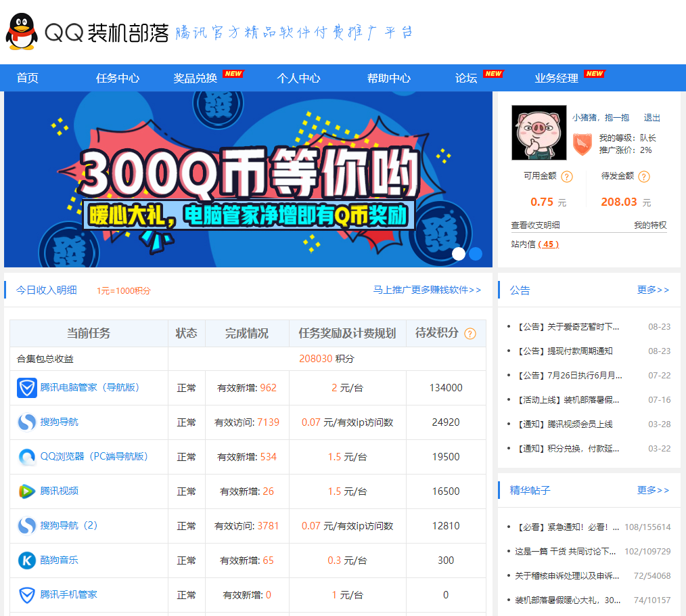
Task: Open 搜狗导航（2）task link
Action: (x=69, y=525)
